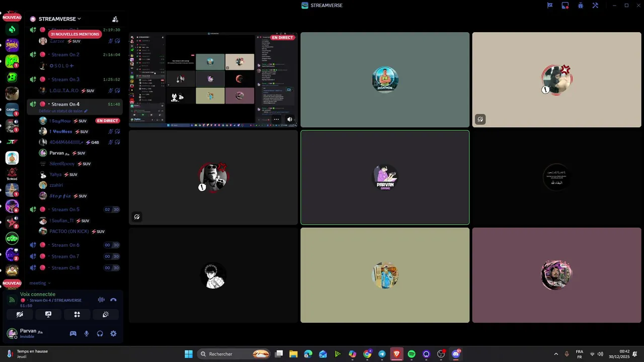Open Parvan's user profile avatar
644x362 pixels.
pos(12,333)
